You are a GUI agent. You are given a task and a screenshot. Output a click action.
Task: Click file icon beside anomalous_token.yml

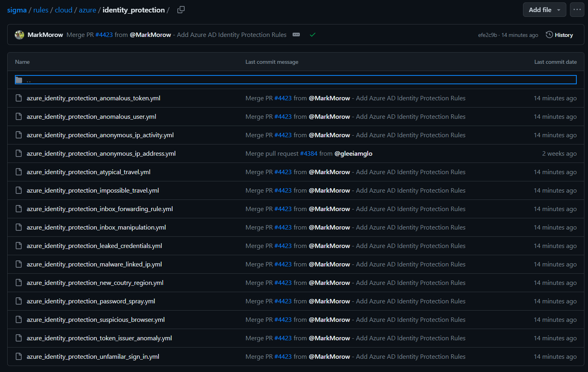[19, 98]
